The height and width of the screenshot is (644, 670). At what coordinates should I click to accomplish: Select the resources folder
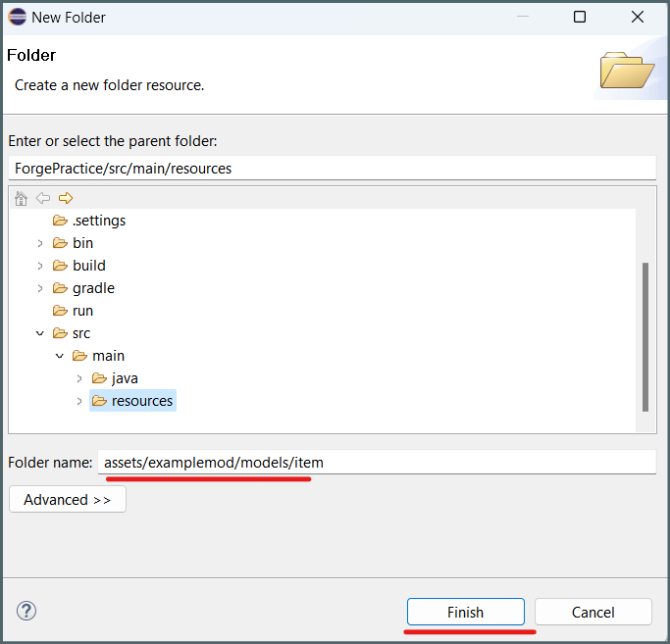point(132,401)
